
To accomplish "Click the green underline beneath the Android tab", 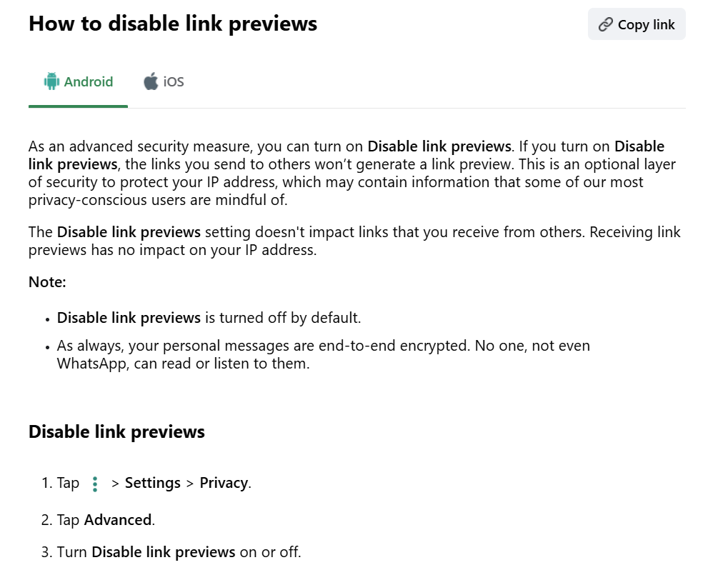I will pos(78,106).
